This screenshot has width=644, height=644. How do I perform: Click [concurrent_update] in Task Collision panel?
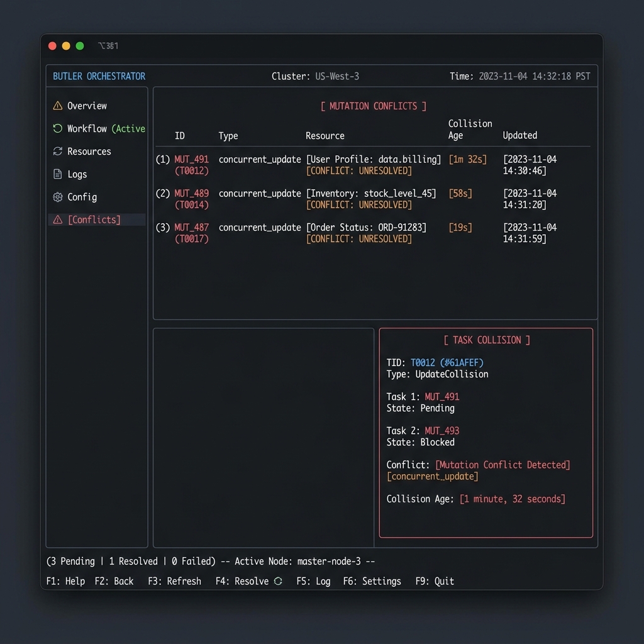pyautogui.click(x=433, y=477)
